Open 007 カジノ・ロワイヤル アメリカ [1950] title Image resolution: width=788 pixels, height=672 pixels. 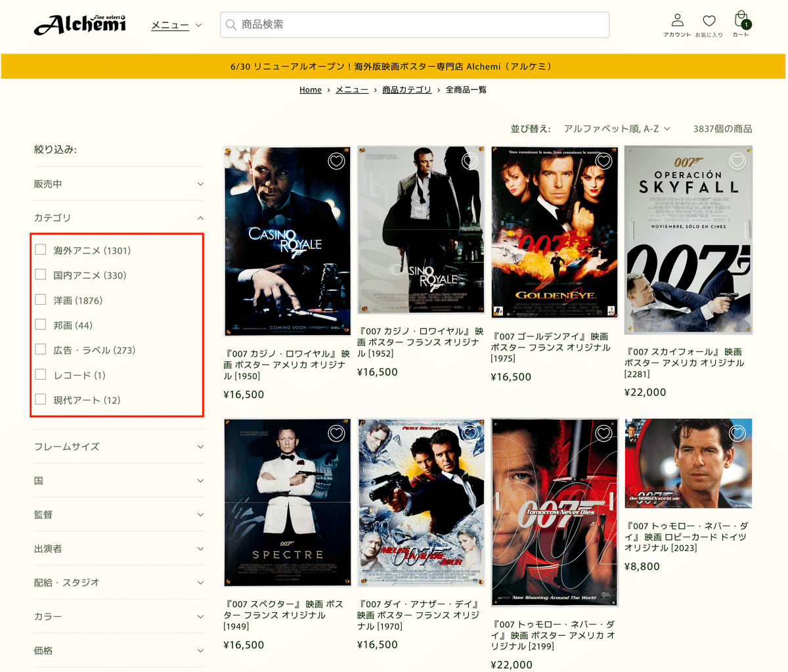point(286,365)
